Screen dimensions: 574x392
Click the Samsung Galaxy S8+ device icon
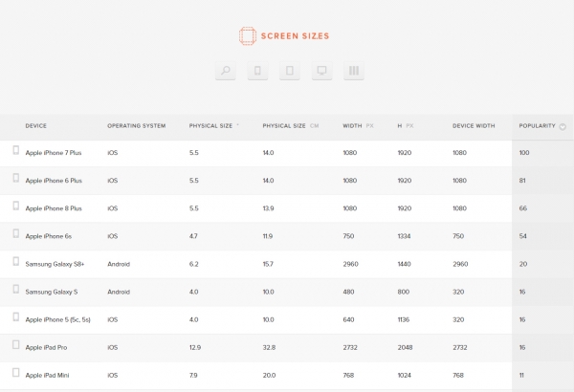pos(15,261)
